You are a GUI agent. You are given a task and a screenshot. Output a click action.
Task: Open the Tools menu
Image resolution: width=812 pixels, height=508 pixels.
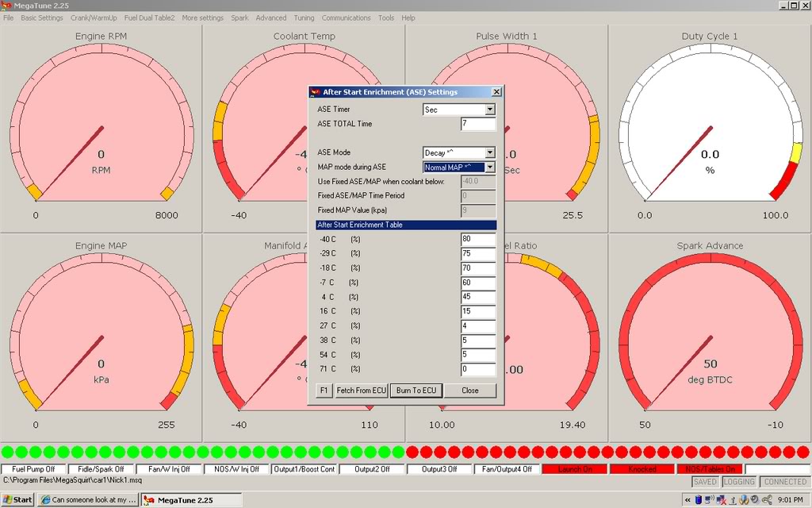pyautogui.click(x=386, y=17)
